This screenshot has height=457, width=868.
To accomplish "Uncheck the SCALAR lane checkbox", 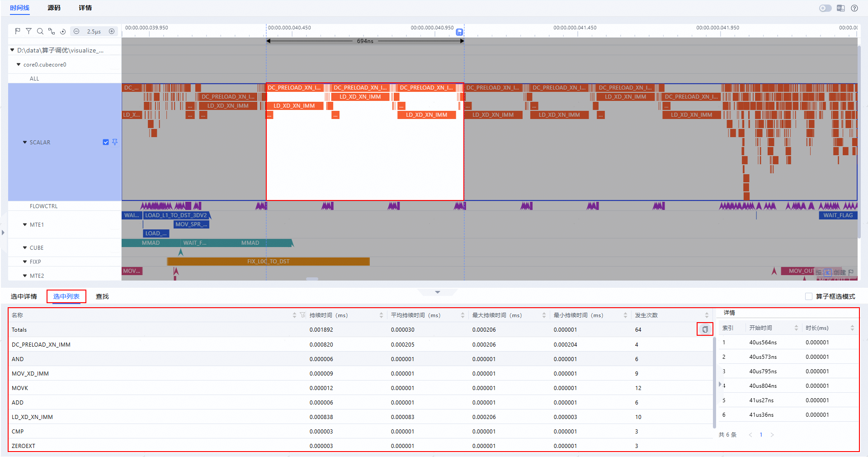I will pyautogui.click(x=106, y=142).
